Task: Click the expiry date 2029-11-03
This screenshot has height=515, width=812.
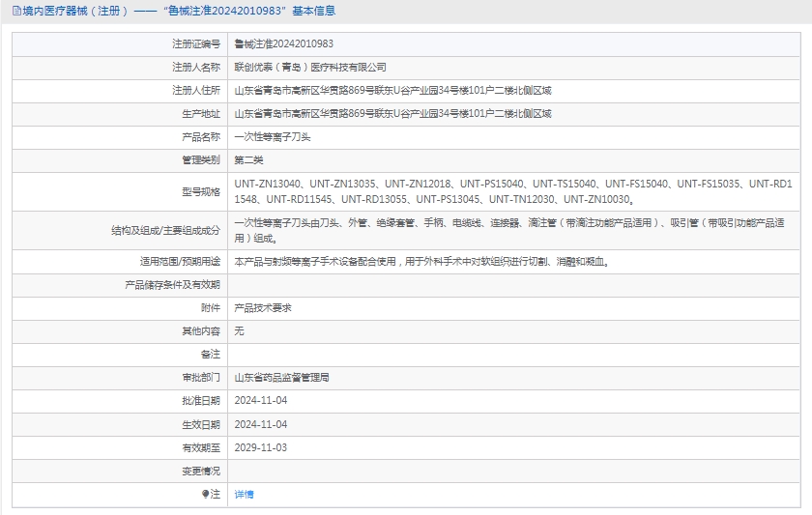Action: click(261, 448)
